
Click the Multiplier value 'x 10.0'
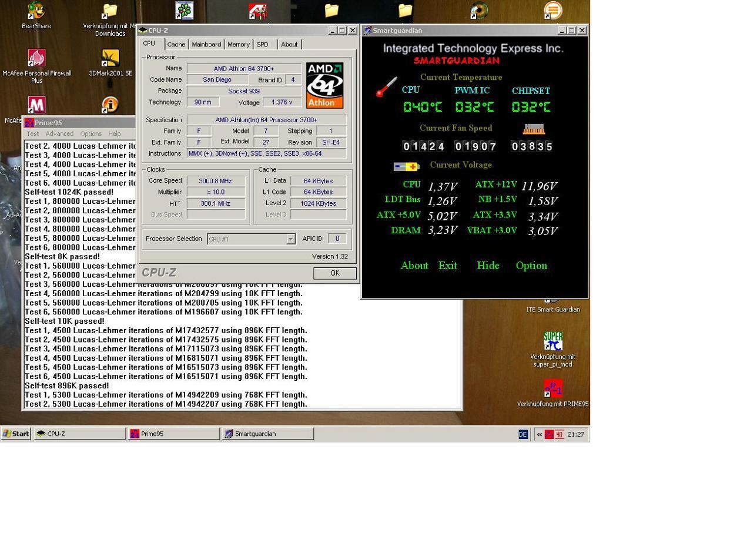point(216,192)
